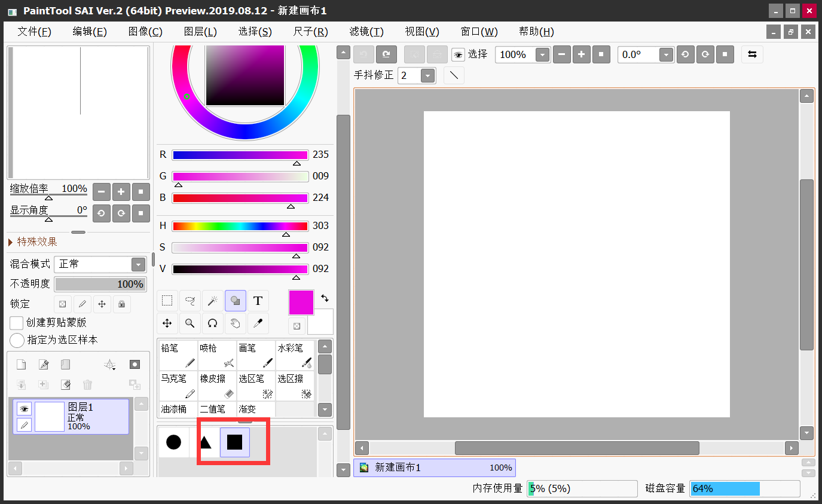Screen dimensions: 822x504
Task: Flip the canvas view horizontally
Action: click(x=752, y=54)
